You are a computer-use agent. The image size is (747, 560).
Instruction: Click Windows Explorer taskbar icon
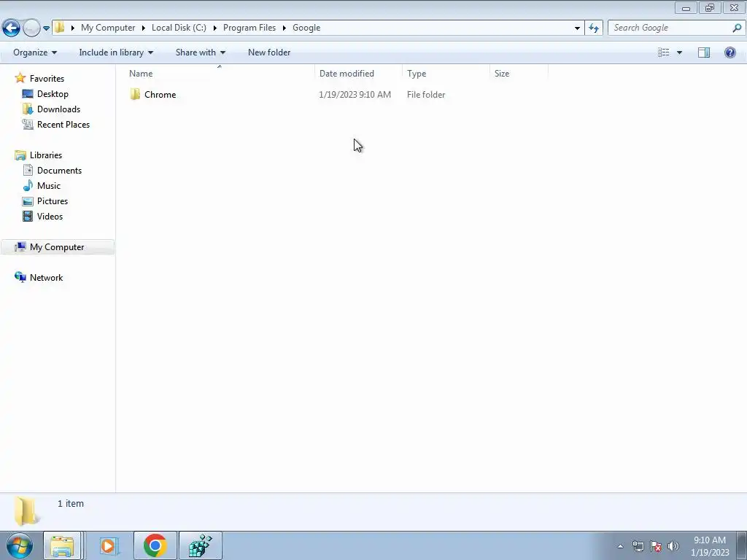63,545
